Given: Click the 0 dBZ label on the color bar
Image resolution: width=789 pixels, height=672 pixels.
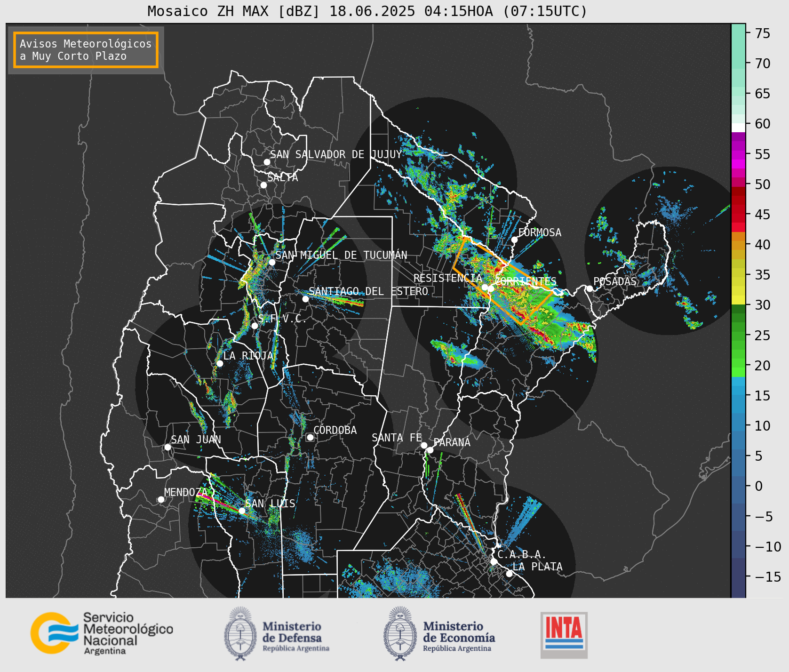Looking at the screenshot, I should coord(758,486).
